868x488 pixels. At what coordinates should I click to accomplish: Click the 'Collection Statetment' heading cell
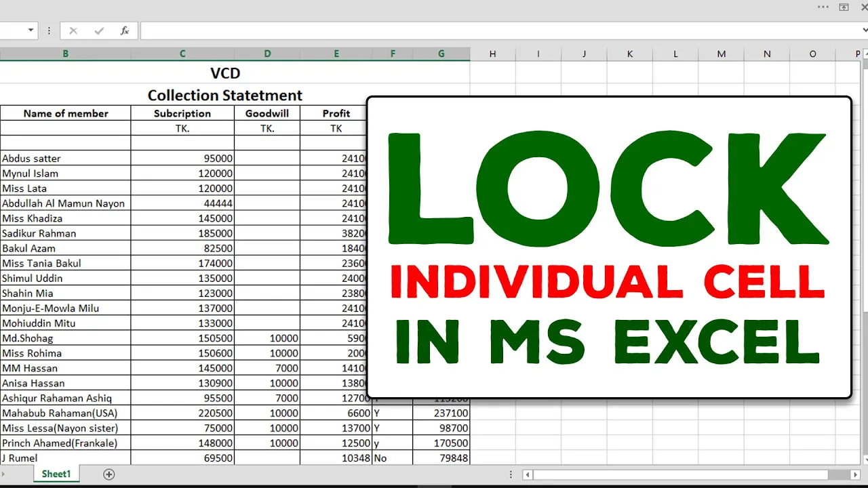225,95
